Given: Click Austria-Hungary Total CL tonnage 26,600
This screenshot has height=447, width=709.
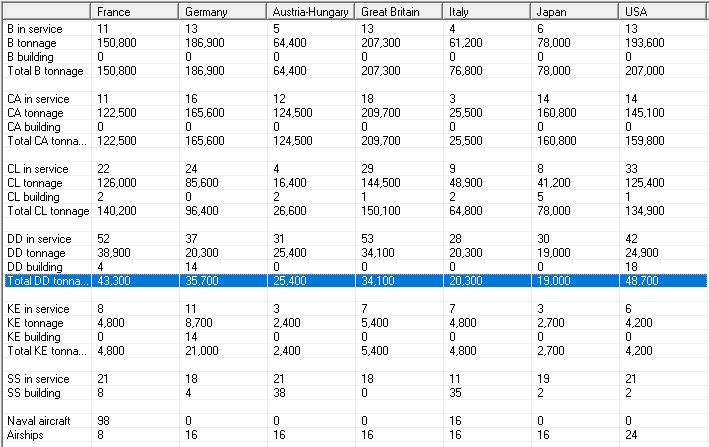Looking at the screenshot, I should click(290, 211).
